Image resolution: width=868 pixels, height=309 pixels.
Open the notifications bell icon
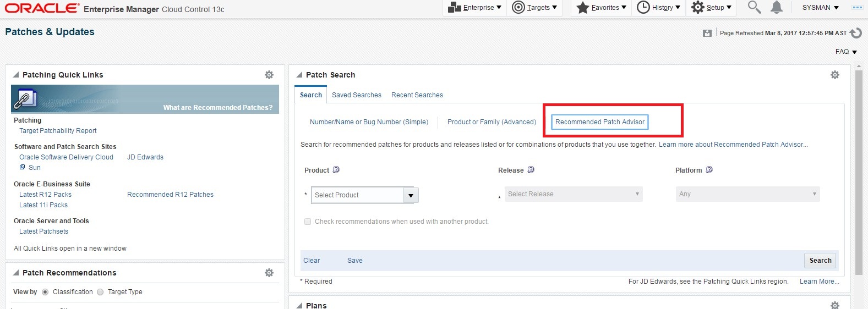[776, 7]
